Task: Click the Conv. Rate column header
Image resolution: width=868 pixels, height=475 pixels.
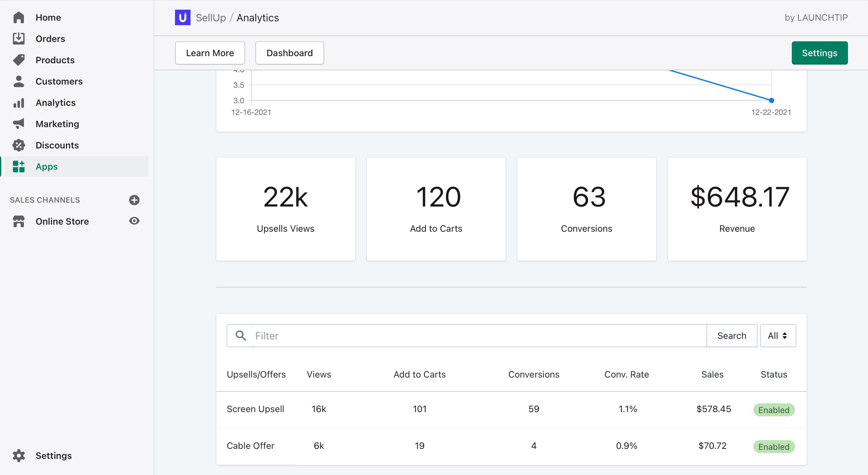Action: 627,374
